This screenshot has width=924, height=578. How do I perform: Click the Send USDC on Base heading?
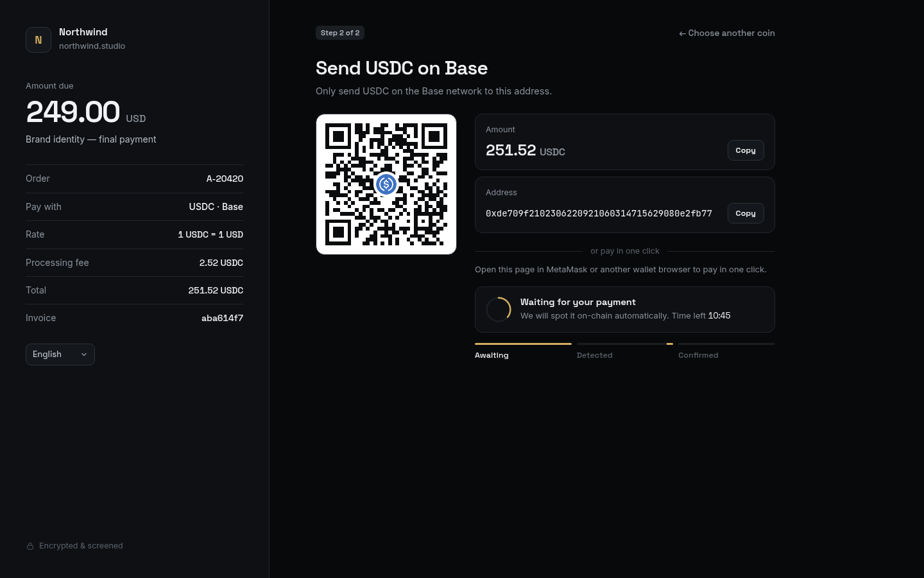(402, 68)
